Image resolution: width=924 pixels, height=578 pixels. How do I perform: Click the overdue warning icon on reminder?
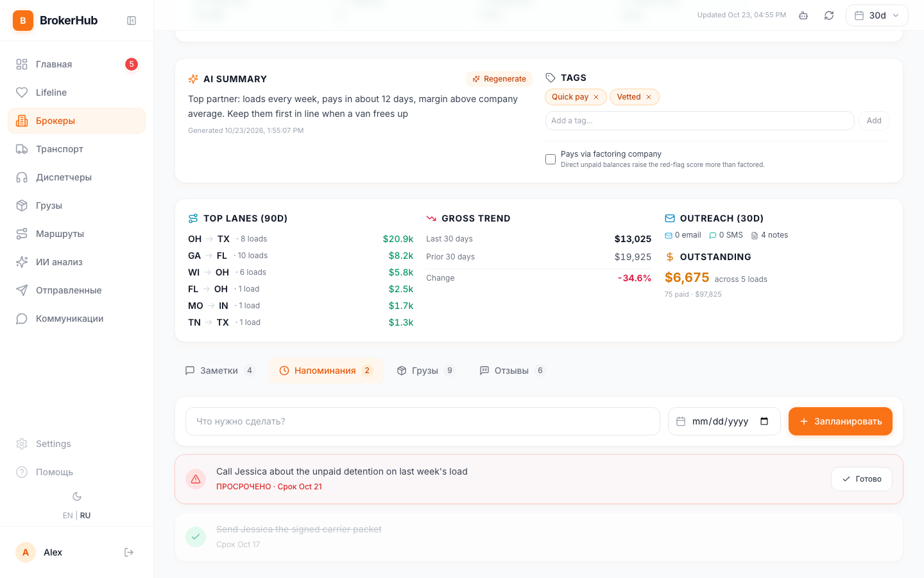196,479
